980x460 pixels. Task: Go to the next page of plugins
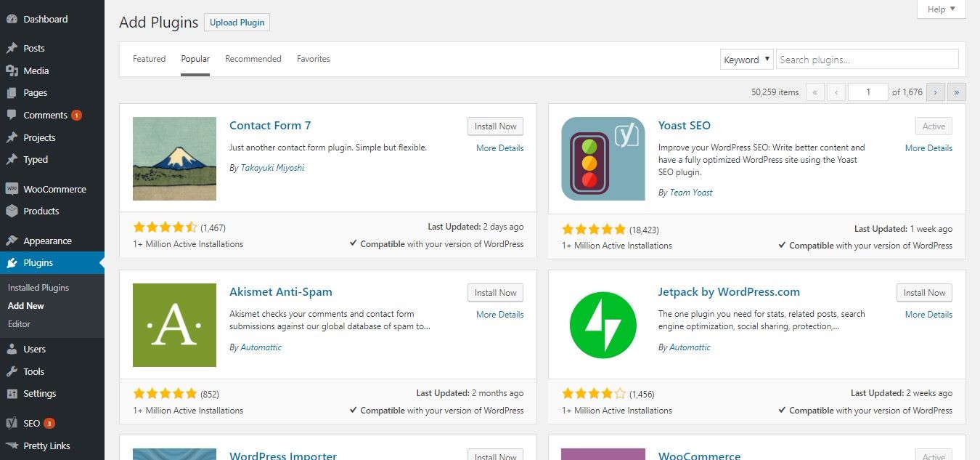(x=936, y=92)
